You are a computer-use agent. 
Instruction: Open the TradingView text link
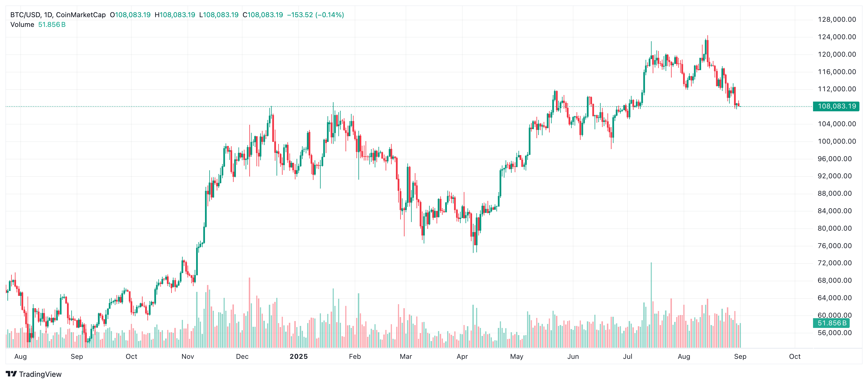[40, 374]
